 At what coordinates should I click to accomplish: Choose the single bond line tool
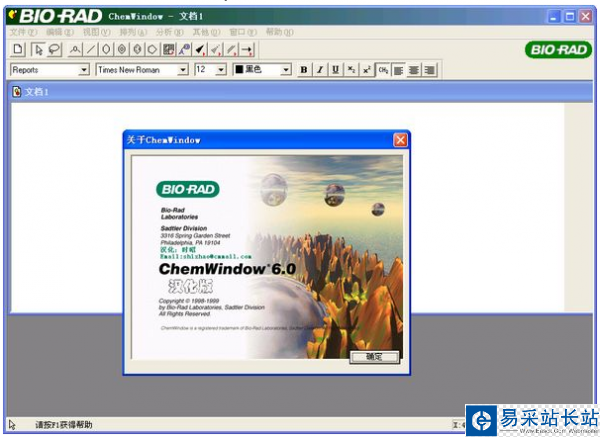[x=91, y=49]
